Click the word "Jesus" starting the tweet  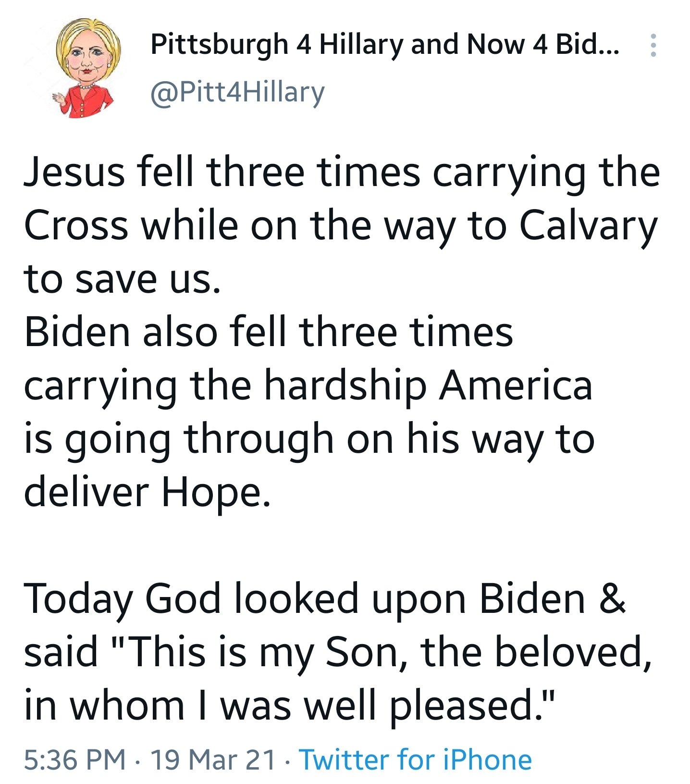(x=74, y=173)
